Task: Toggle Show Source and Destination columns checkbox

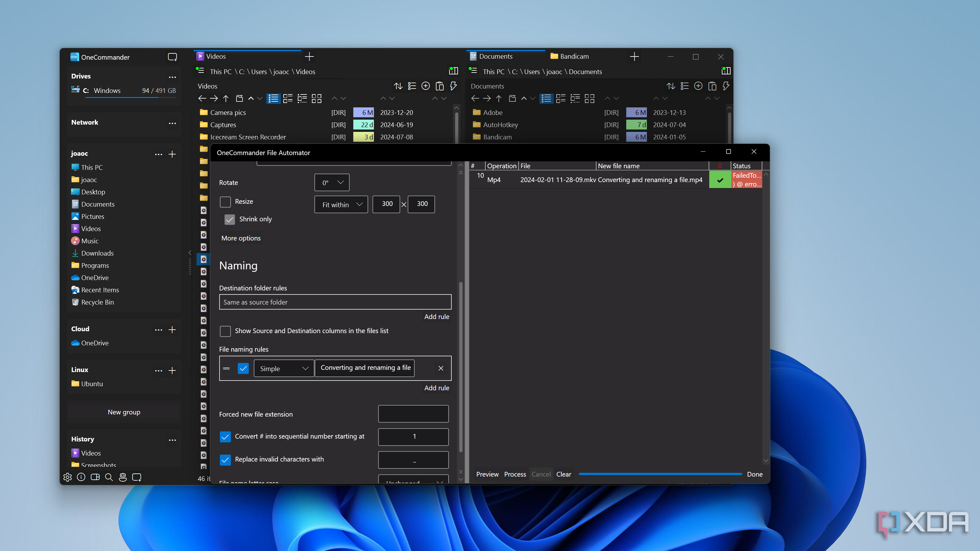Action: [225, 331]
